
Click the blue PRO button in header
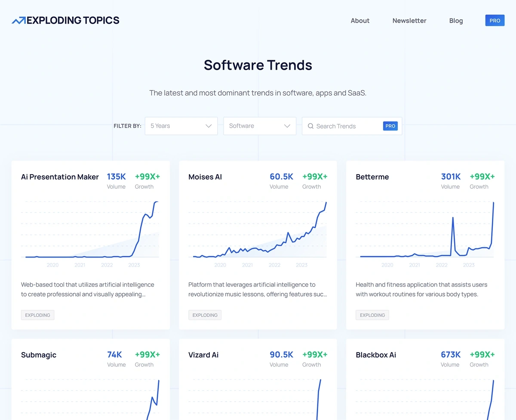click(494, 21)
